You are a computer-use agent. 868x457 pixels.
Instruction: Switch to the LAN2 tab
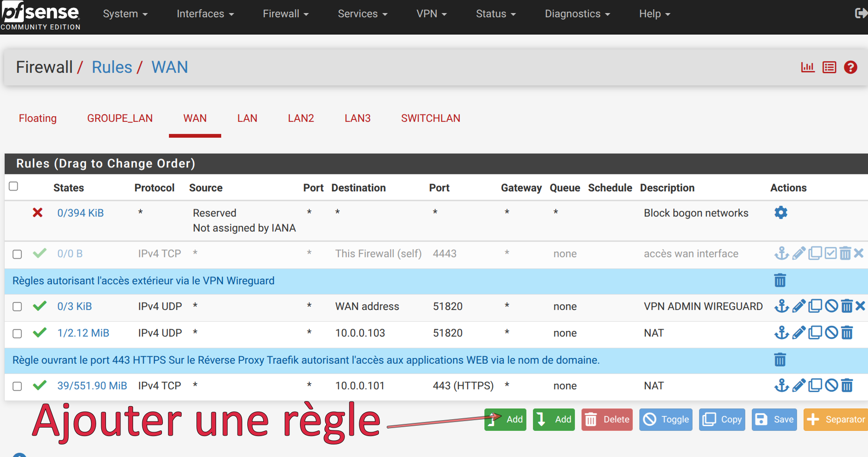coord(301,118)
